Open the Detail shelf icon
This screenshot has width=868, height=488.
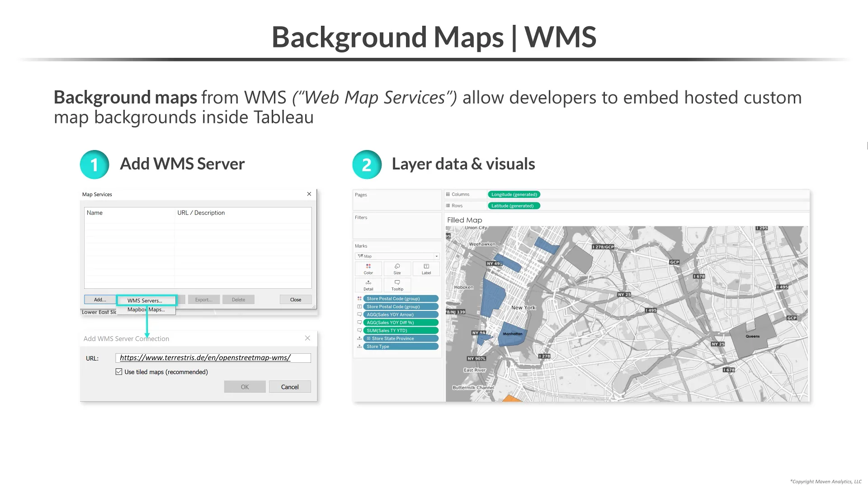[x=368, y=285]
